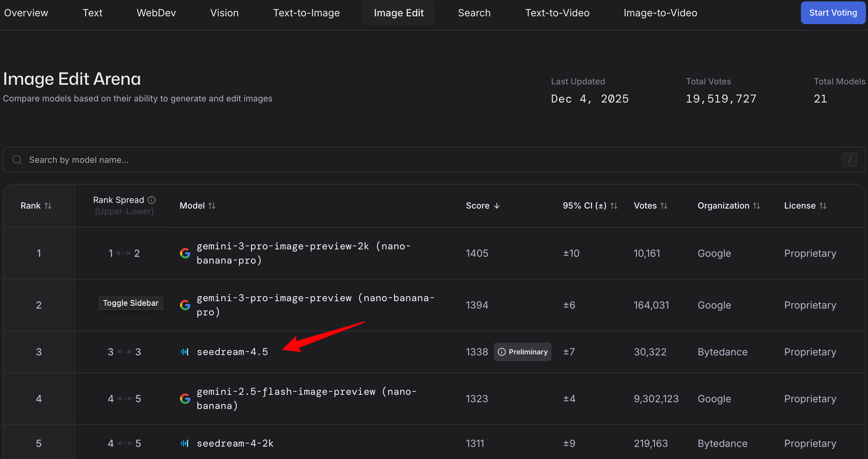The height and width of the screenshot is (459, 868).
Task: Sort by the License column
Action: tap(823, 206)
